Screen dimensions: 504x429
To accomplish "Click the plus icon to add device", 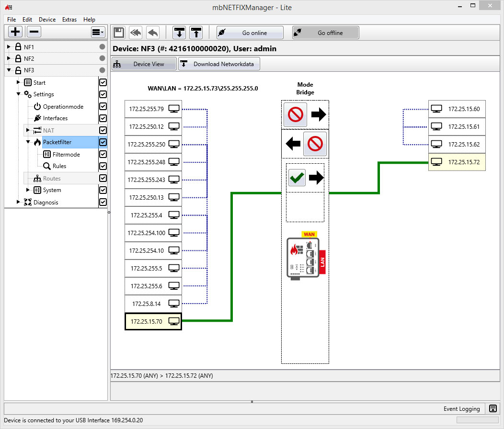I will pos(16,32).
